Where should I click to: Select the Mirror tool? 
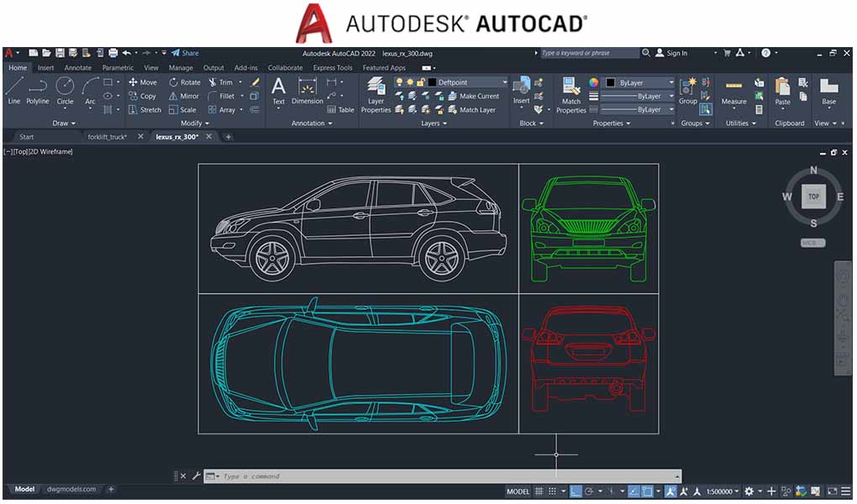coord(184,96)
